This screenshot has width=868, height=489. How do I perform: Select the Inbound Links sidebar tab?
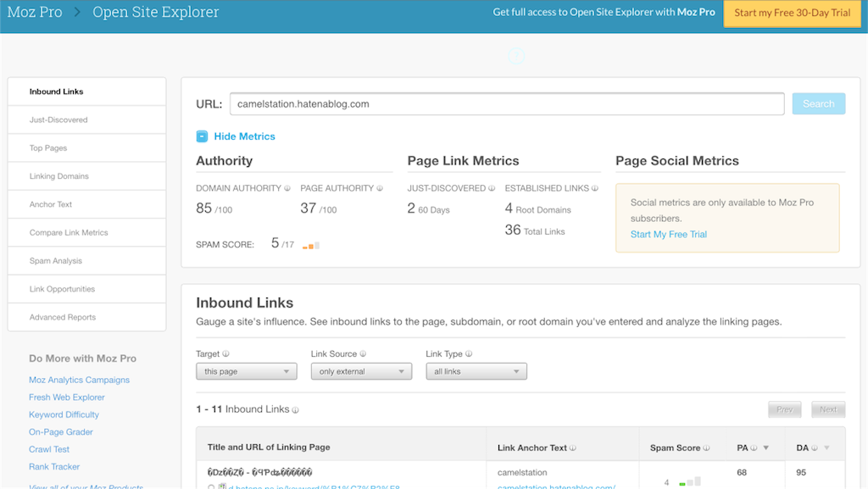(x=87, y=92)
